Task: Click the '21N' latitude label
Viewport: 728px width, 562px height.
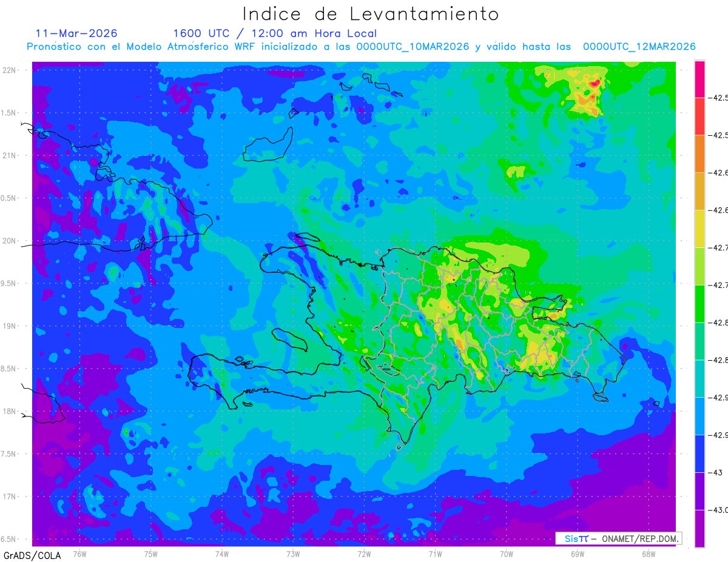Action: click(10, 155)
